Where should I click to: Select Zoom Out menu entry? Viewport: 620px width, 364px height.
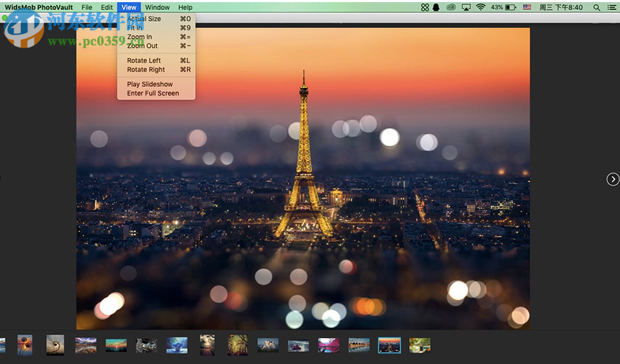coord(156,46)
